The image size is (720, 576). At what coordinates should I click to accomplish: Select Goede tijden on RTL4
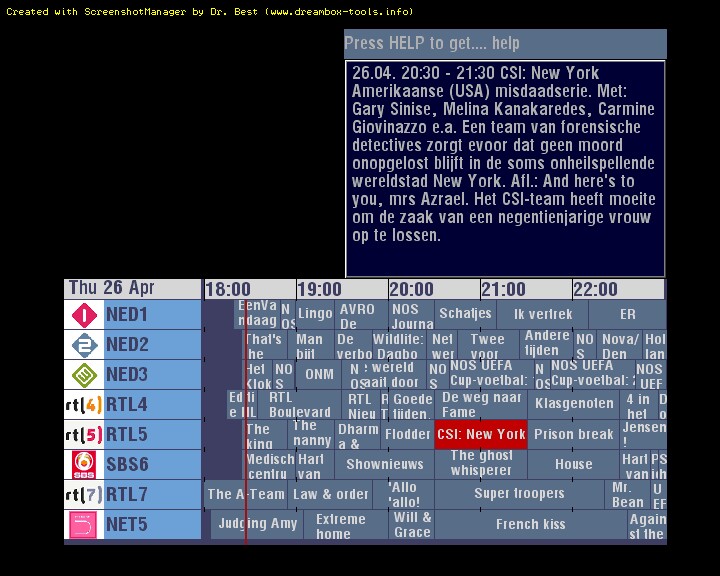click(x=412, y=405)
